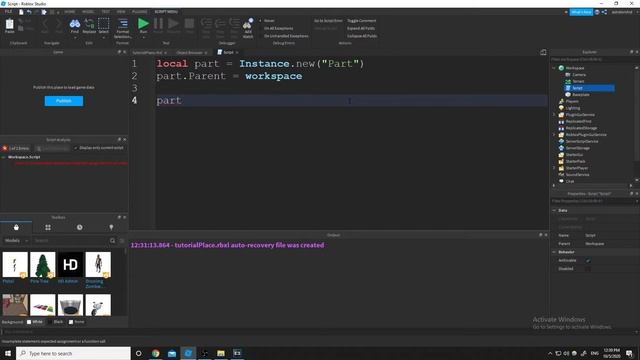Click the Paste icon in Clipboard group
The width and height of the screenshot is (640, 360).
click(9, 24)
